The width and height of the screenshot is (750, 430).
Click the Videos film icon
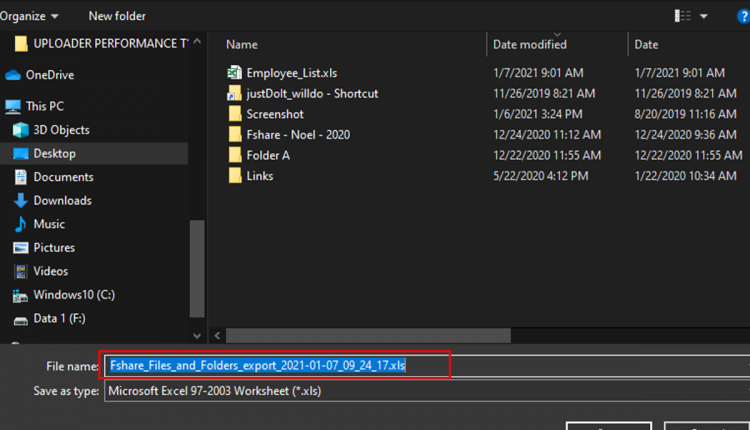point(21,271)
